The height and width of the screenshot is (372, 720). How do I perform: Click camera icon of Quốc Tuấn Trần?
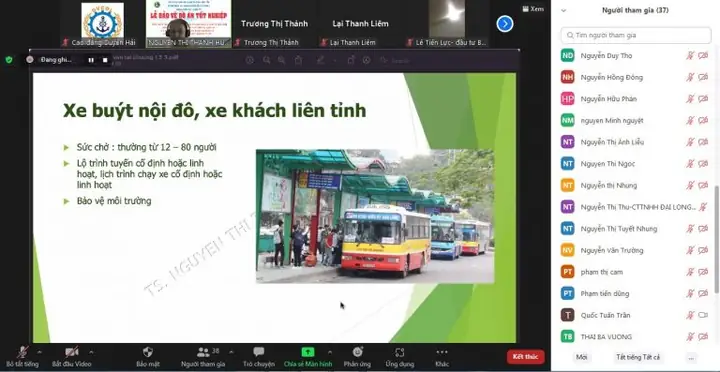[x=703, y=315]
